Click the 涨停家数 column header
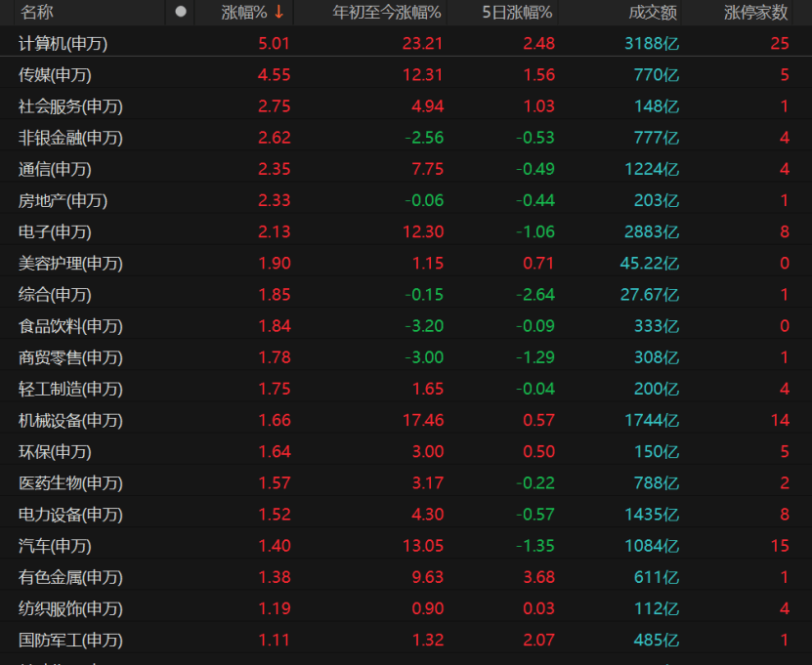 tap(755, 12)
